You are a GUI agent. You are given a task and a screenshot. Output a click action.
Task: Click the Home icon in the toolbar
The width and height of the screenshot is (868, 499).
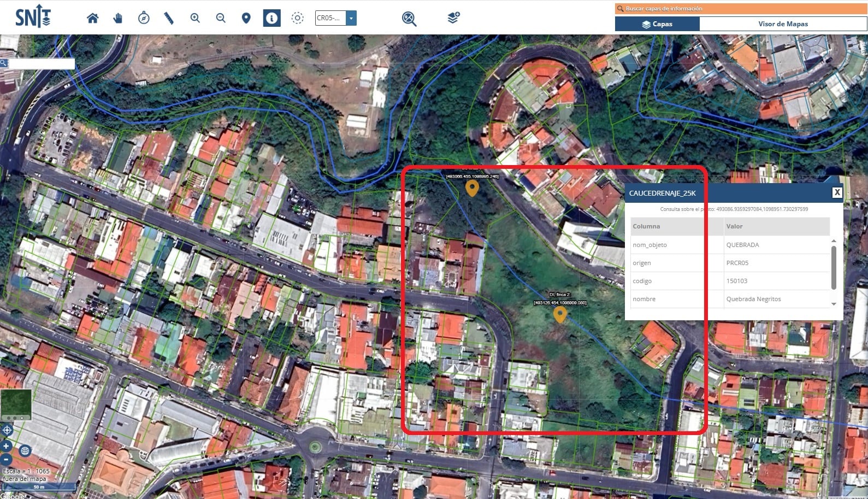(x=93, y=18)
